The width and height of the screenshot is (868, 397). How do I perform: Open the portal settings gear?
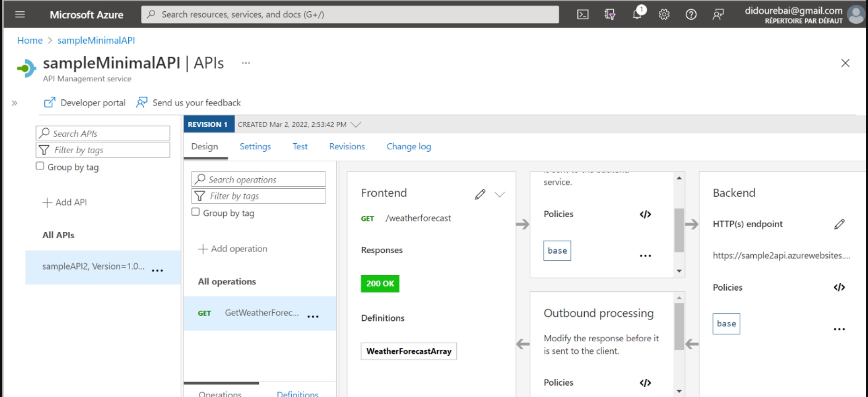(664, 15)
